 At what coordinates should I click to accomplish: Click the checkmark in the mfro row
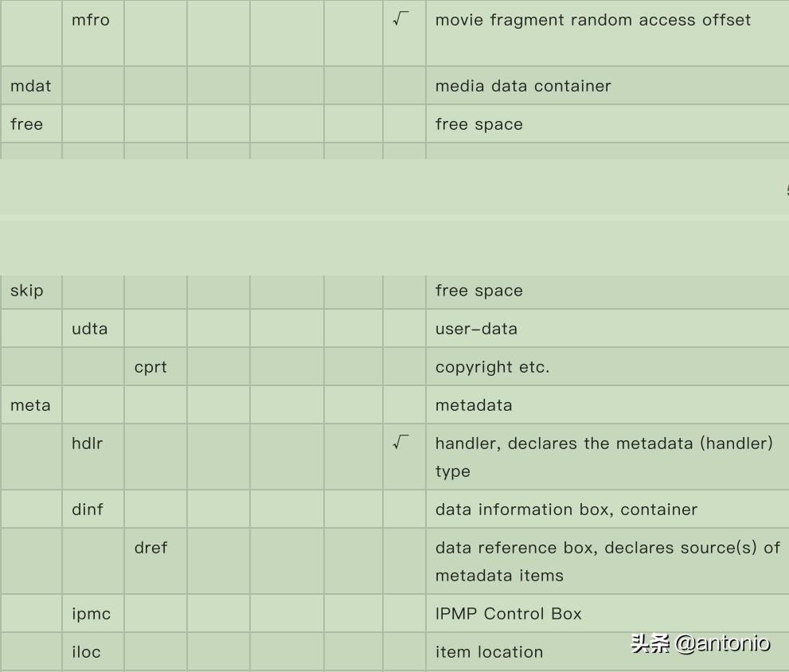point(401,20)
